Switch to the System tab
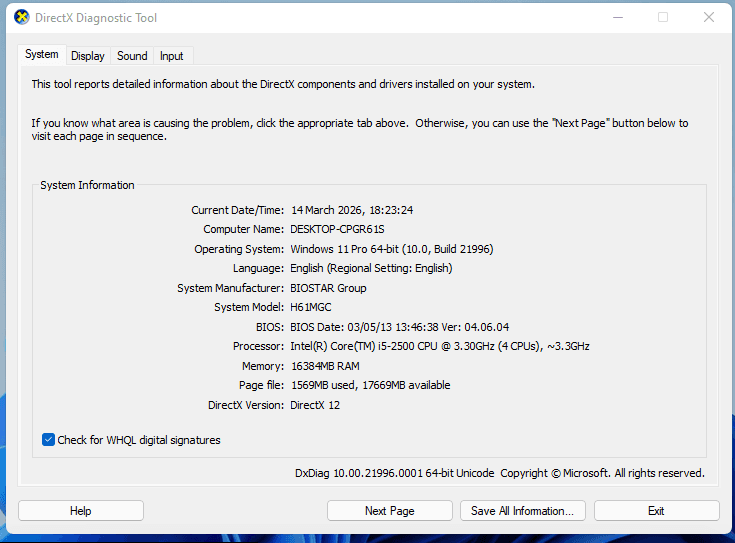This screenshot has width=735, height=543. pyautogui.click(x=42, y=54)
